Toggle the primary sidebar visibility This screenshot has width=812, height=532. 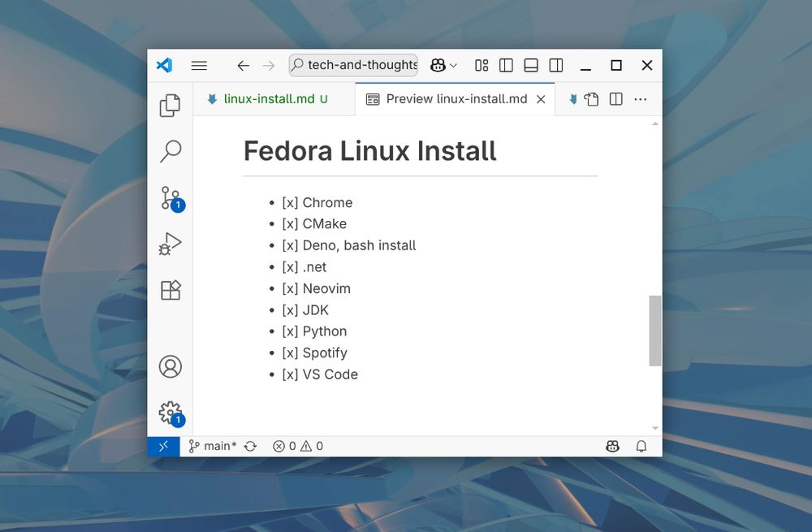pyautogui.click(x=506, y=65)
